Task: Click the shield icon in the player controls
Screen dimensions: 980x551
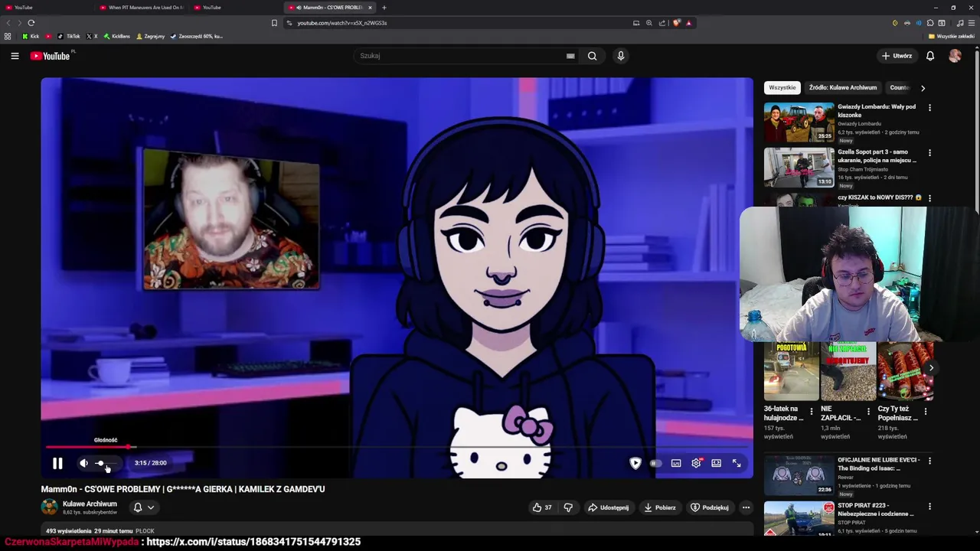Action: coord(635,463)
